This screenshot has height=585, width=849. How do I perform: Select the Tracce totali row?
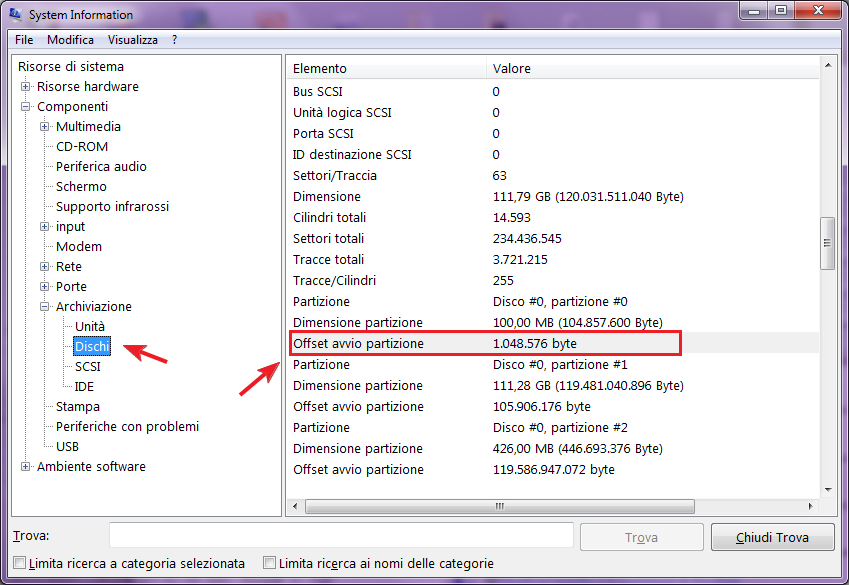(x=553, y=260)
